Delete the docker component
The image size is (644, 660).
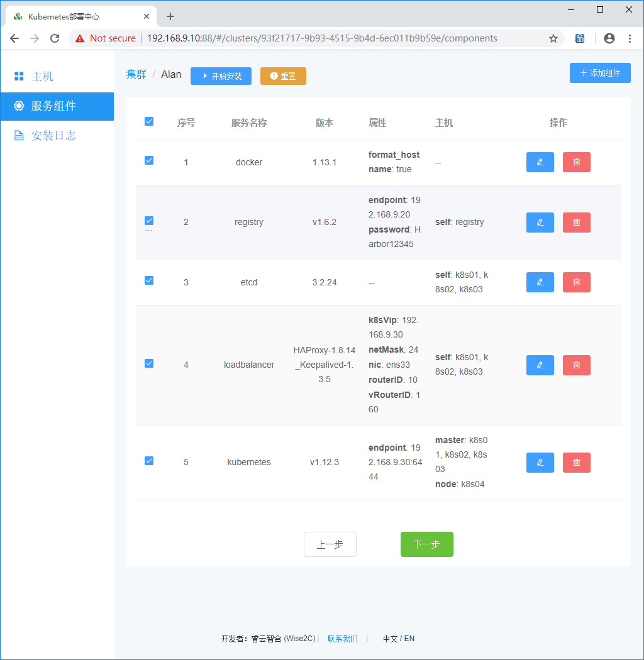577,162
